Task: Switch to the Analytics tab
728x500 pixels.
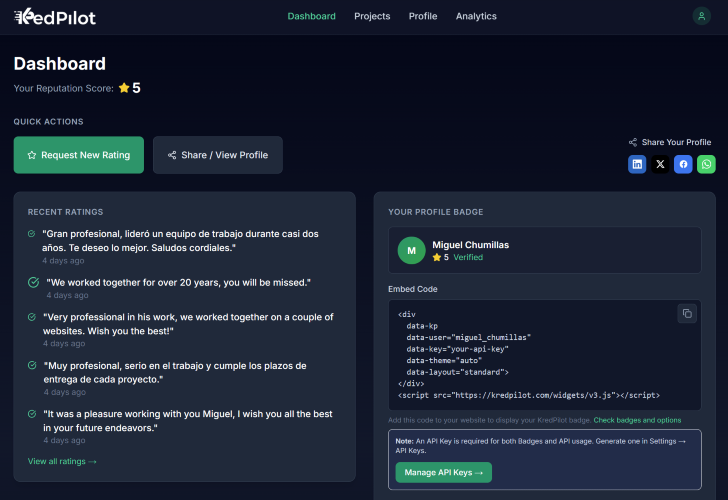Action: click(x=476, y=16)
